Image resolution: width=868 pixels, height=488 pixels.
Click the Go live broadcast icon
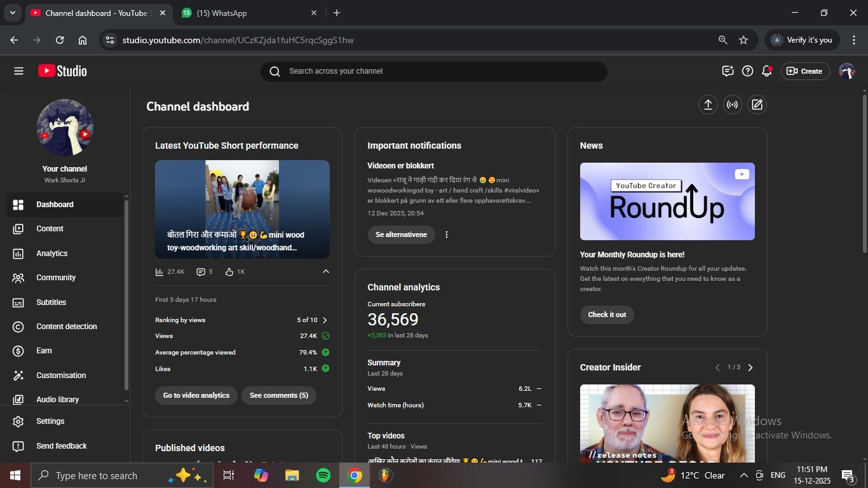coord(732,105)
